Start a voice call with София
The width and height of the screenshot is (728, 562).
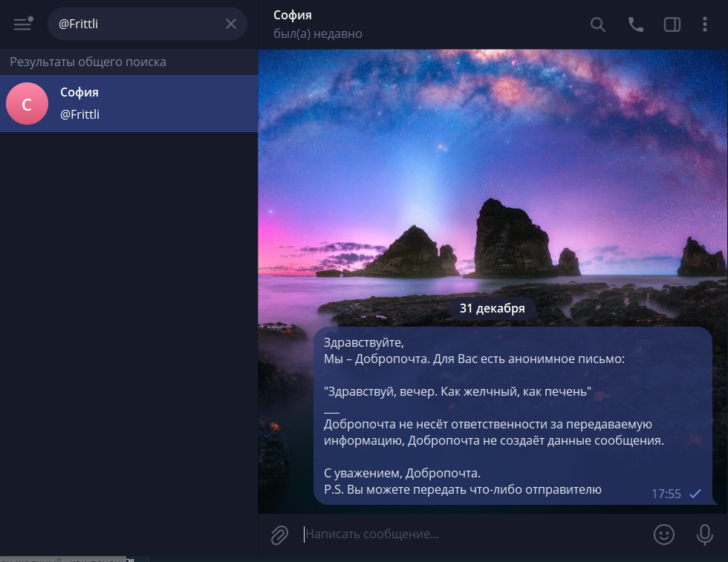point(635,24)
